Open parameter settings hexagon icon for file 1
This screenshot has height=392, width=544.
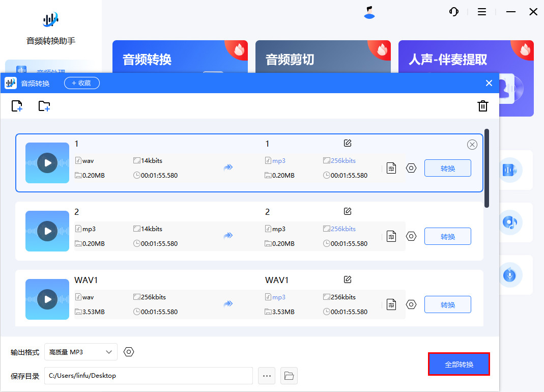(411, 168)
